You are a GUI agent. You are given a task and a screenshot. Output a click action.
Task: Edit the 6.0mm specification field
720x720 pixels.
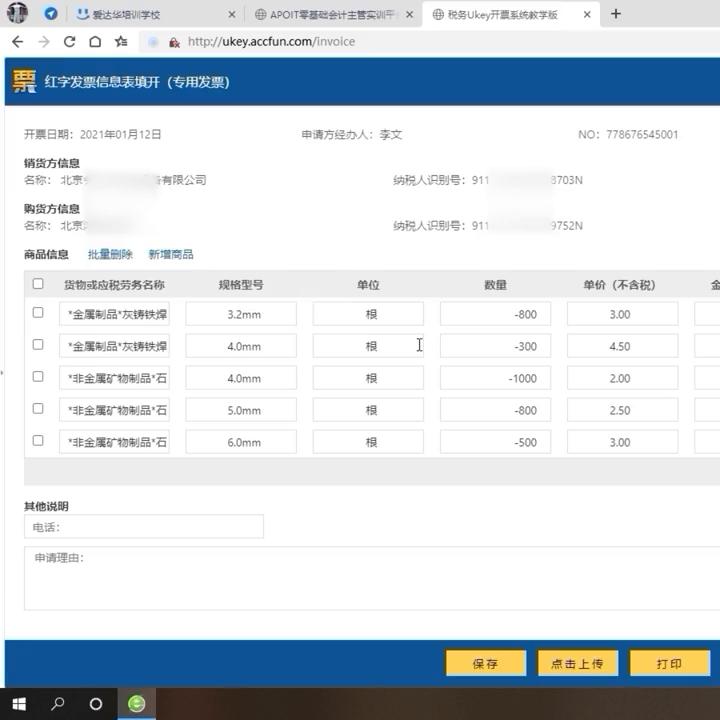pos(241,442)
